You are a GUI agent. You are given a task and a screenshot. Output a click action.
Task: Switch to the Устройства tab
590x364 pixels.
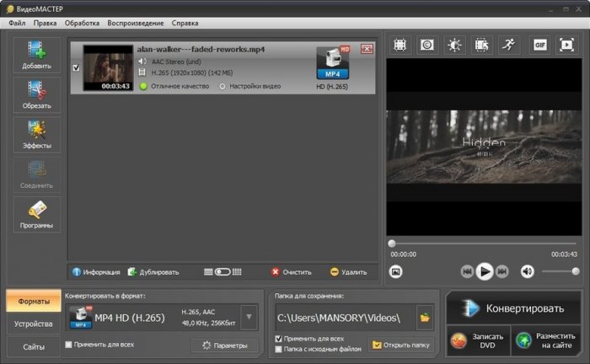tap(31, 324)
